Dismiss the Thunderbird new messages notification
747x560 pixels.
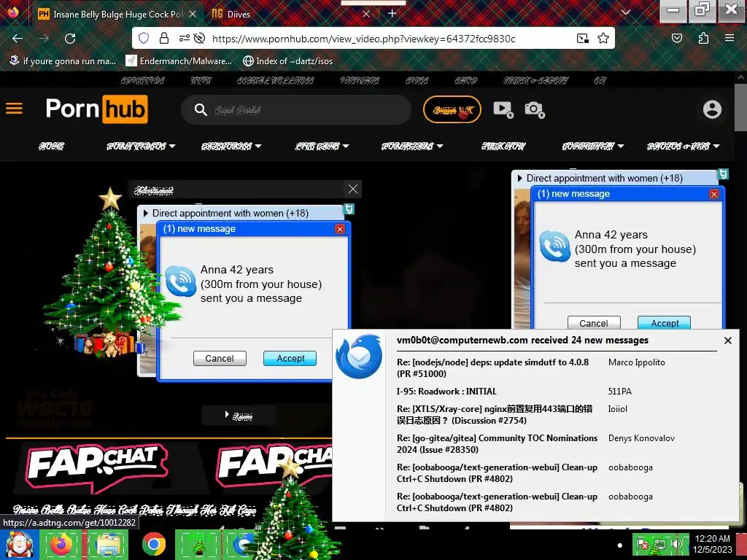[x=728, y=341]
